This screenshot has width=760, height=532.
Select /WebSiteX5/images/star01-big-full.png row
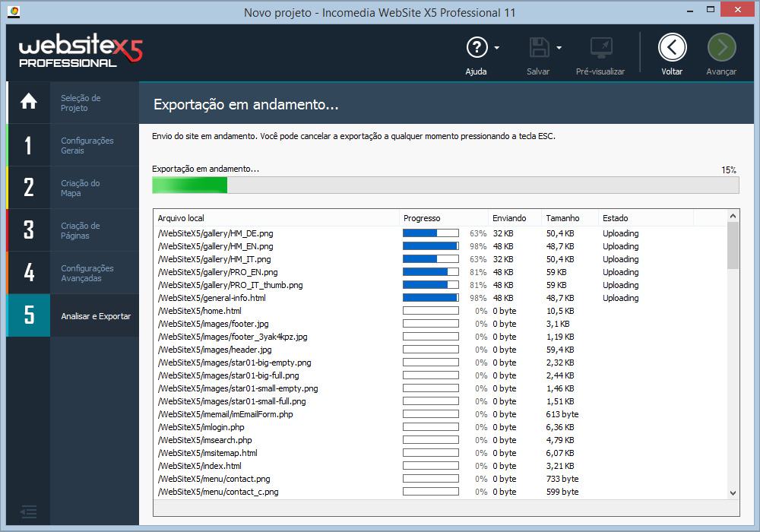tap(440, 375)
